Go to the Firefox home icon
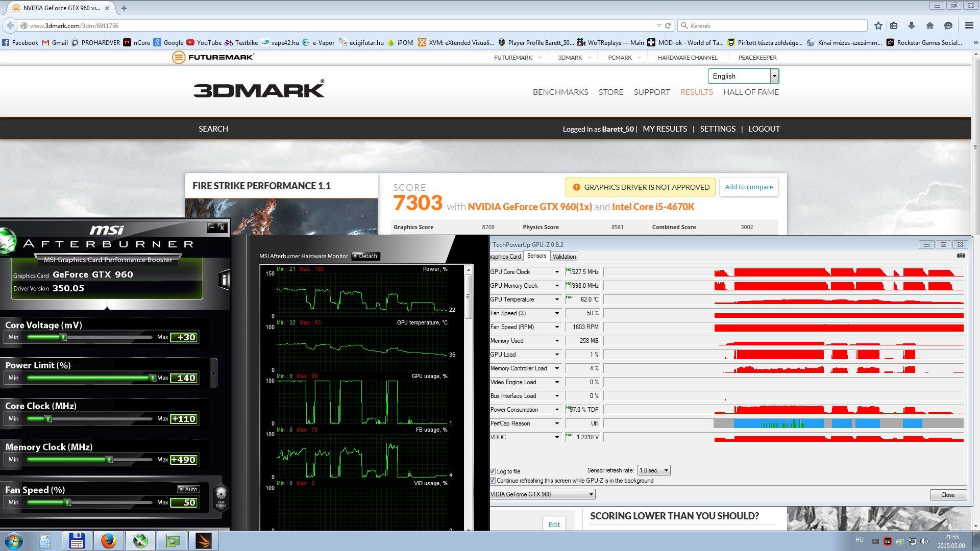 point(930,26)
